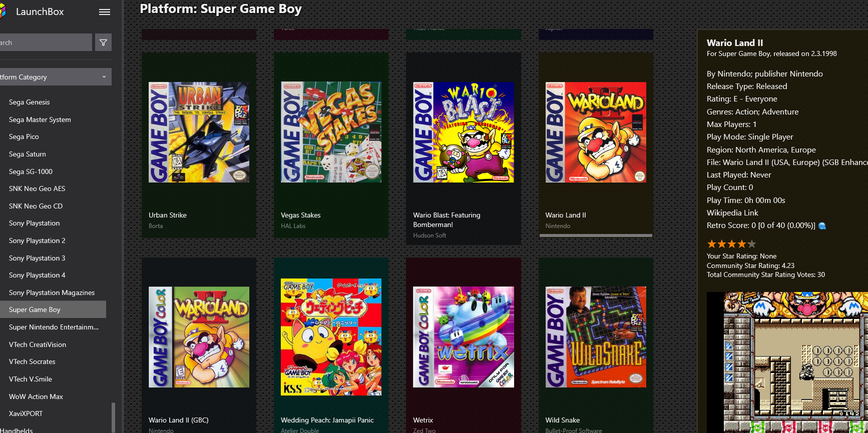Image resolution: width=868 pixels, height=433 pixels.
Task: Select Wario Land II box art
Action: (x=596, y=132)
